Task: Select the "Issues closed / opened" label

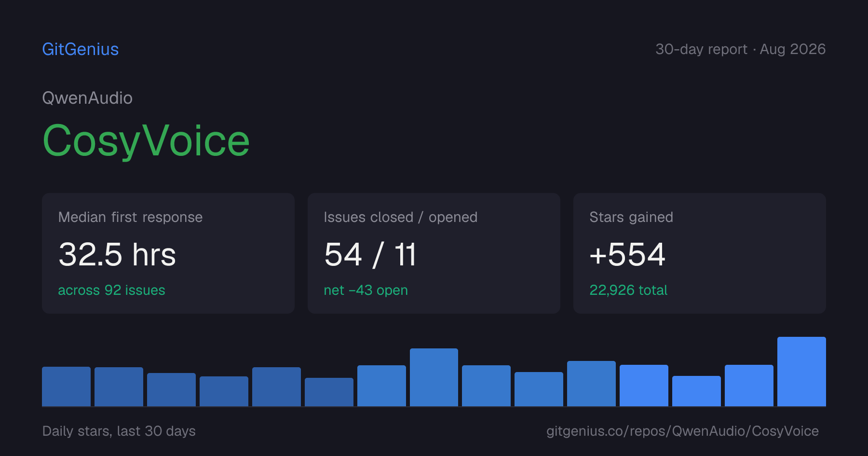Action: [x=400, y=217]
